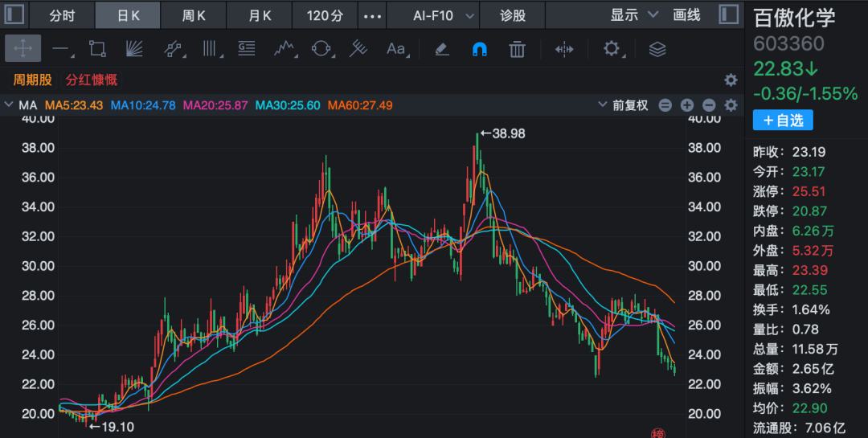868x438 pixels.
Task: Open the layers stack icon
Action: 657,49
